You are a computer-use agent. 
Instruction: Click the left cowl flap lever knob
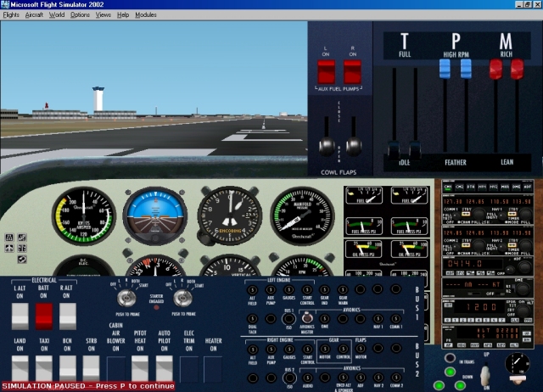point(327,146)
